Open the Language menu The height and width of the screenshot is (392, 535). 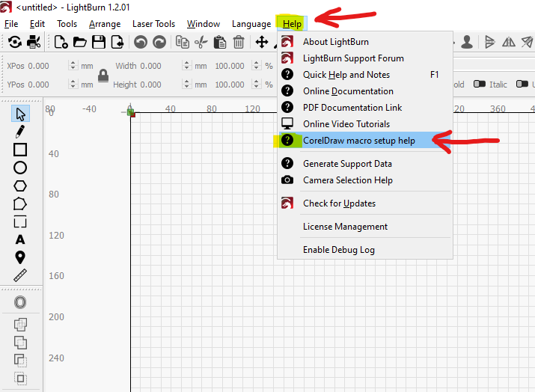pos(251,24)
